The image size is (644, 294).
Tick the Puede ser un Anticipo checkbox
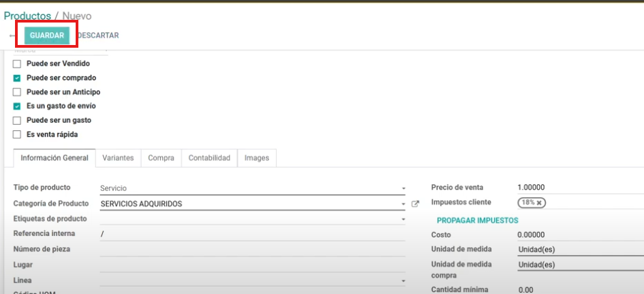[17, 92]
